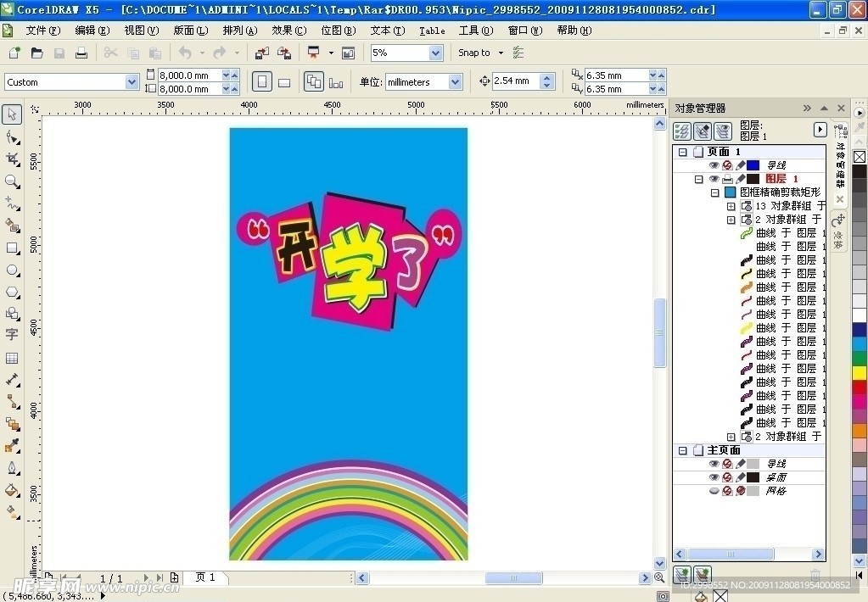Click the Import toolbar icon

(262, 53)
